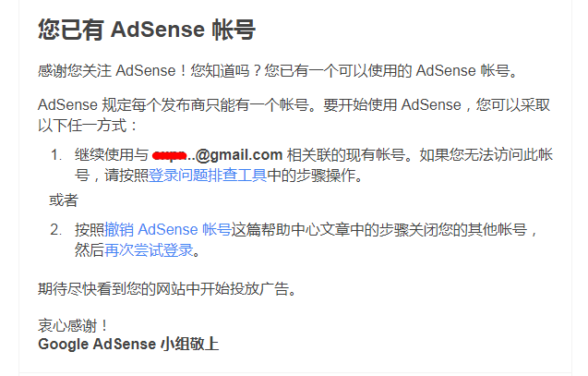Click the 感谢您关注 AdSense greeting text
588x376 pixels.
pos(110,71)
